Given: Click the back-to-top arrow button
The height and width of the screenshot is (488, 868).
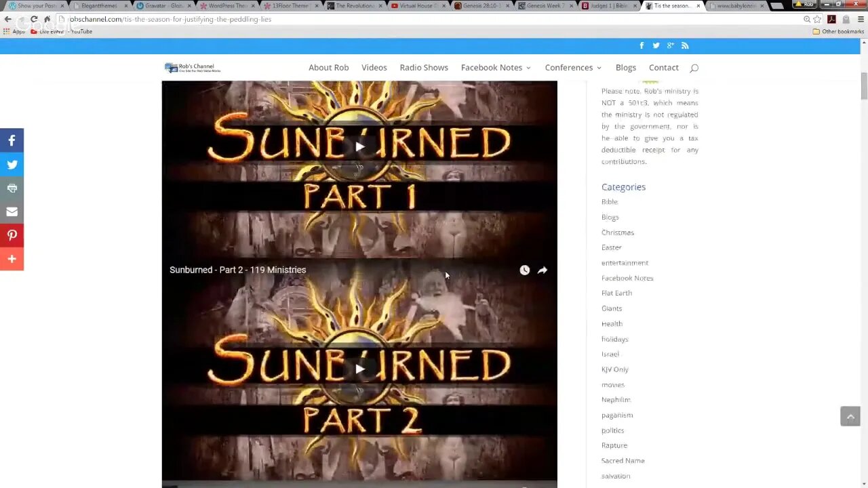Looking at the screenshot, I should (850, 416).
